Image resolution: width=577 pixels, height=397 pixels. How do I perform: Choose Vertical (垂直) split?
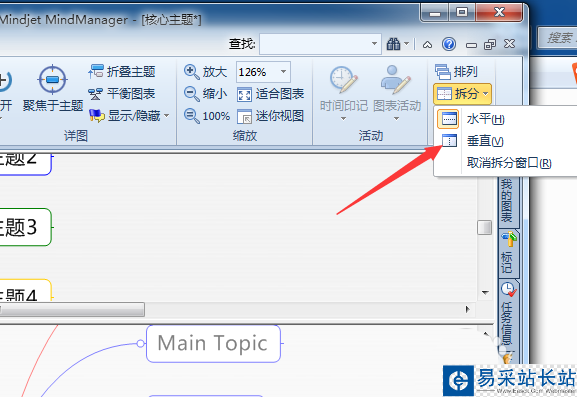pyautogui.click(x=485, y=141)
